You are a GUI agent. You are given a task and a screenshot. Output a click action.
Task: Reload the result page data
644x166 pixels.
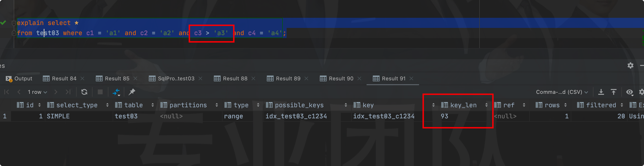pyautogui.click(x=84, y=92)
